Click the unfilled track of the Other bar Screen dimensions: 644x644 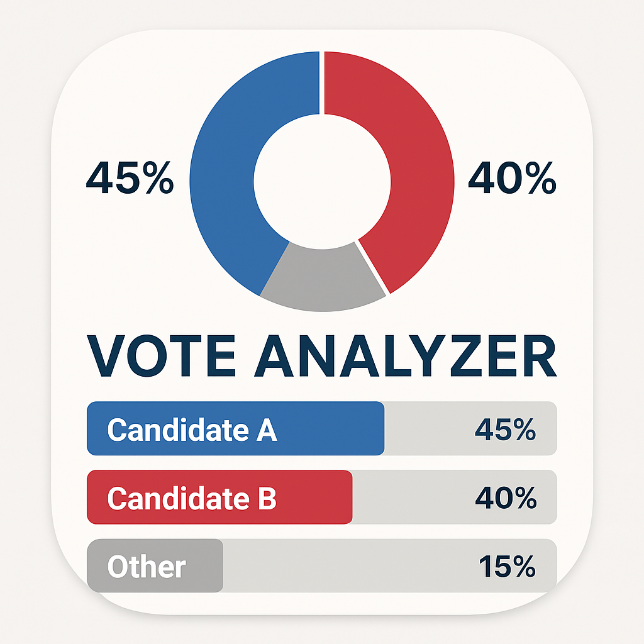(x=346, y=567)
